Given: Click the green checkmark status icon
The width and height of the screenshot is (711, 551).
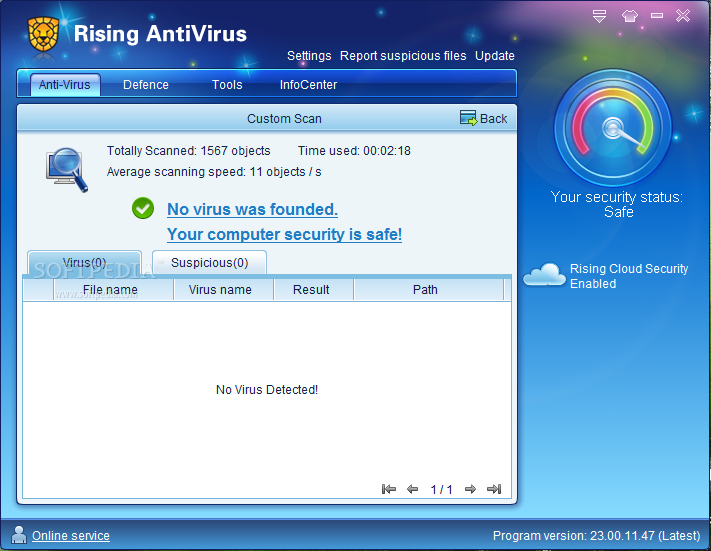Looking at the screenshot, I should click(143, 208).
